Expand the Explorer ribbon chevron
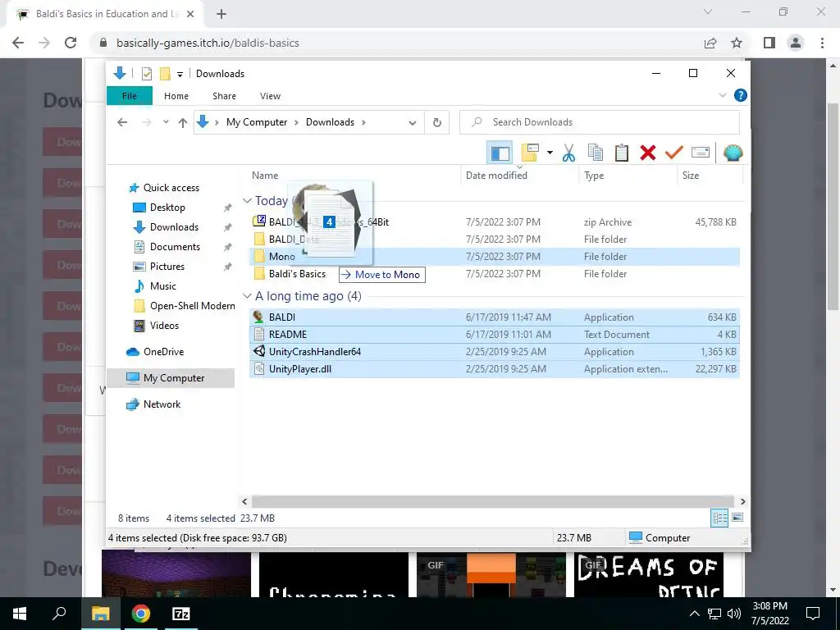This screenshot has height=630, width=840. click(x=722, y=95)
